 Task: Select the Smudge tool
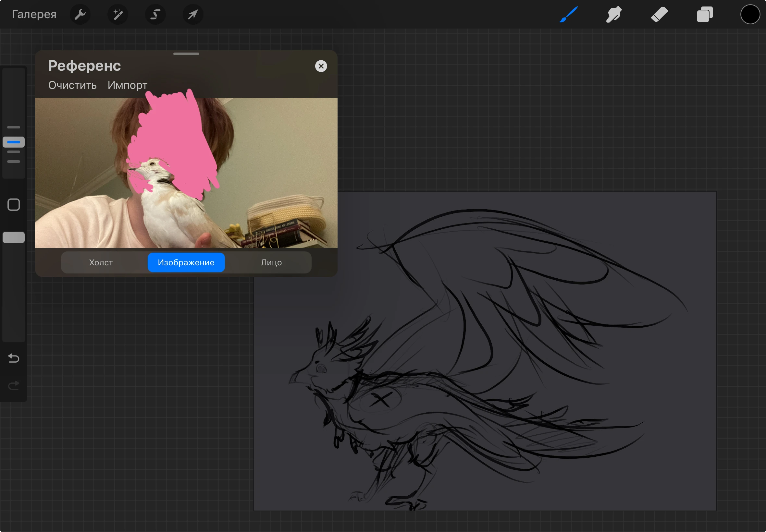coord(614,14)
